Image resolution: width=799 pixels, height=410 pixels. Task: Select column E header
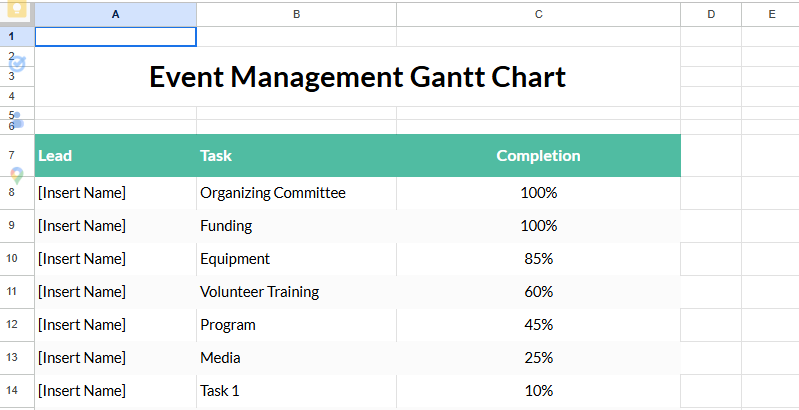click(771, 14)
